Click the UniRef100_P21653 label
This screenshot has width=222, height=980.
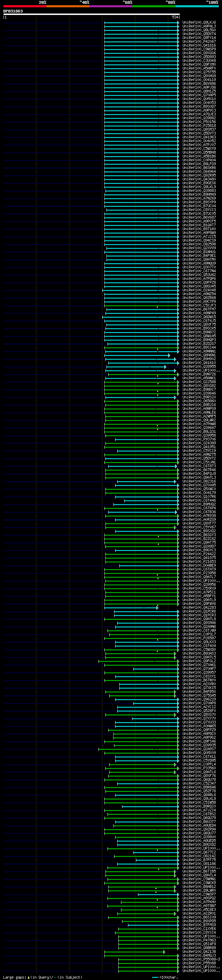(199, 562)
